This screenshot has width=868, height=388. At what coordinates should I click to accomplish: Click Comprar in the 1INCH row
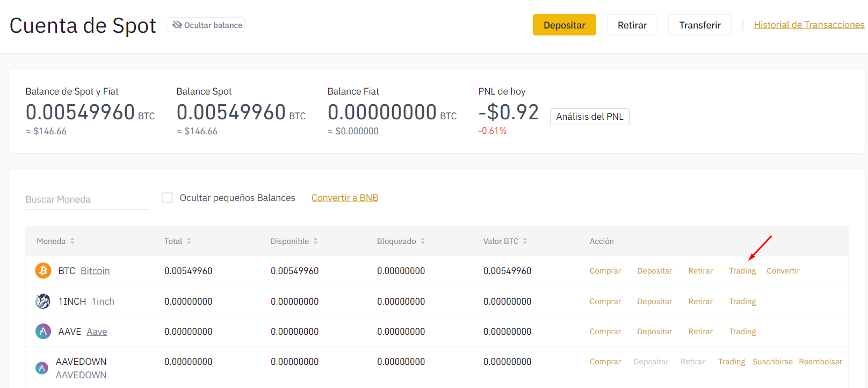[x=605, y=301]
